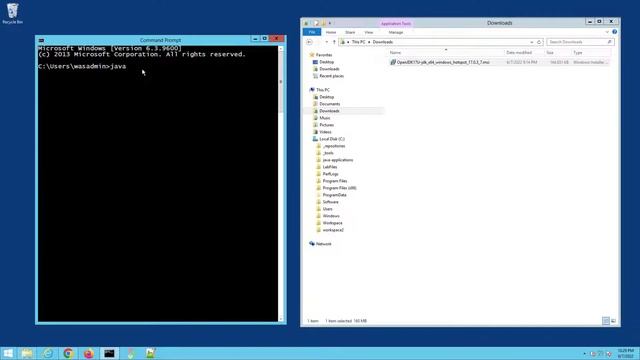Select This PC in navigation pane

(322, 90)
